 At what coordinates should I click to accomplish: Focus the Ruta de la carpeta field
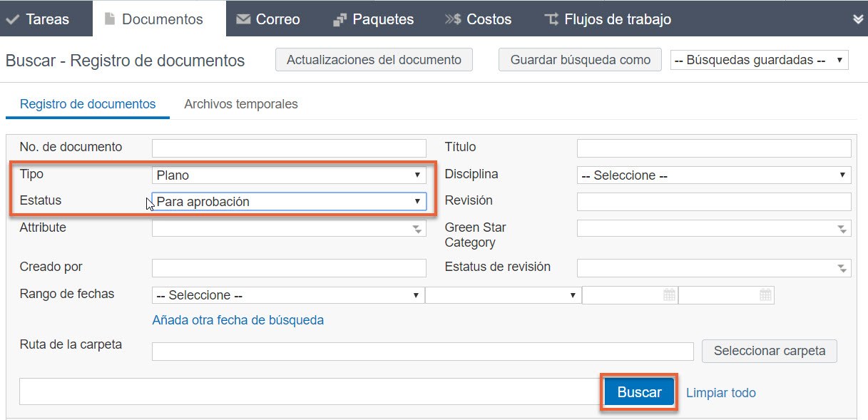point(423,352)
